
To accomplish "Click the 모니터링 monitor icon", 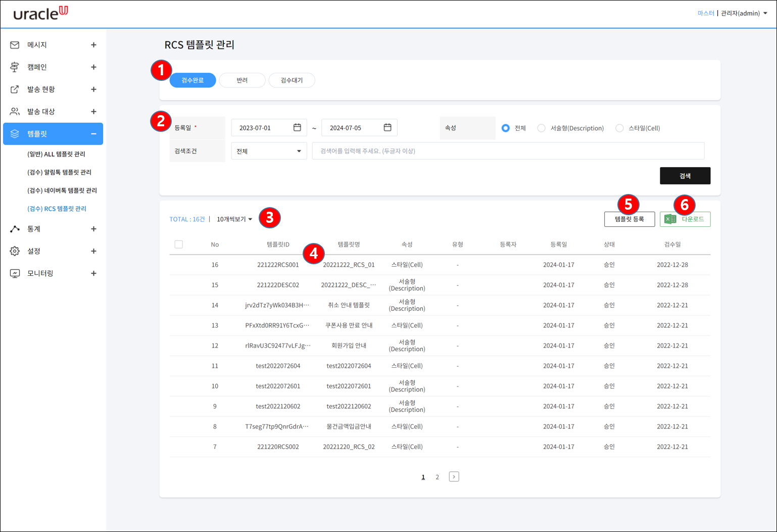I will pos(15,273).
